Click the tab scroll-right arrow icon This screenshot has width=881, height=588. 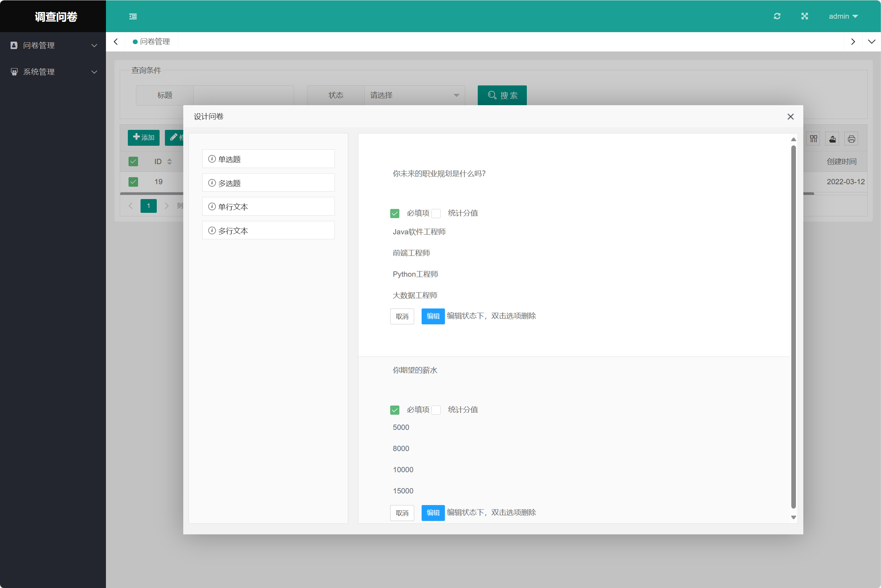[x=853, y=42]
